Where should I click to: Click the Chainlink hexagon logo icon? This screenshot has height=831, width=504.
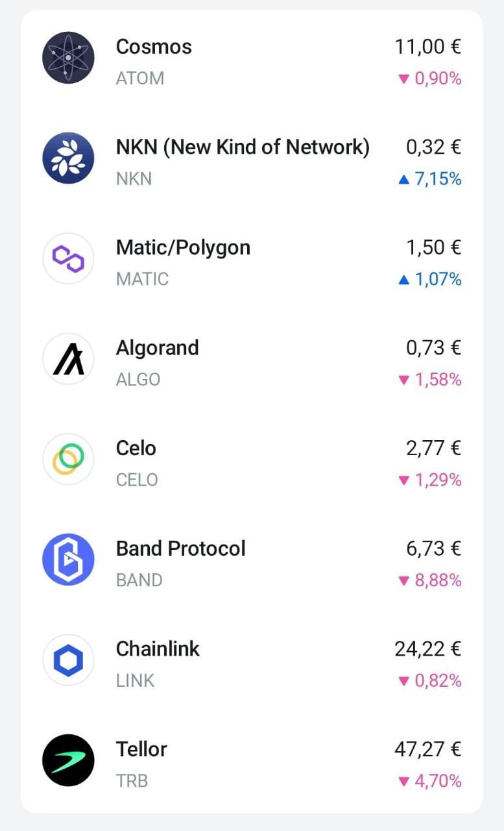pos(68,660)
